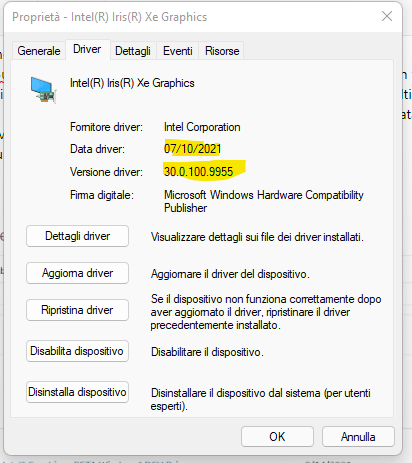Open the Dettagli tab
The width and height of the screenshot is (412, 463).
pos(133,51)
